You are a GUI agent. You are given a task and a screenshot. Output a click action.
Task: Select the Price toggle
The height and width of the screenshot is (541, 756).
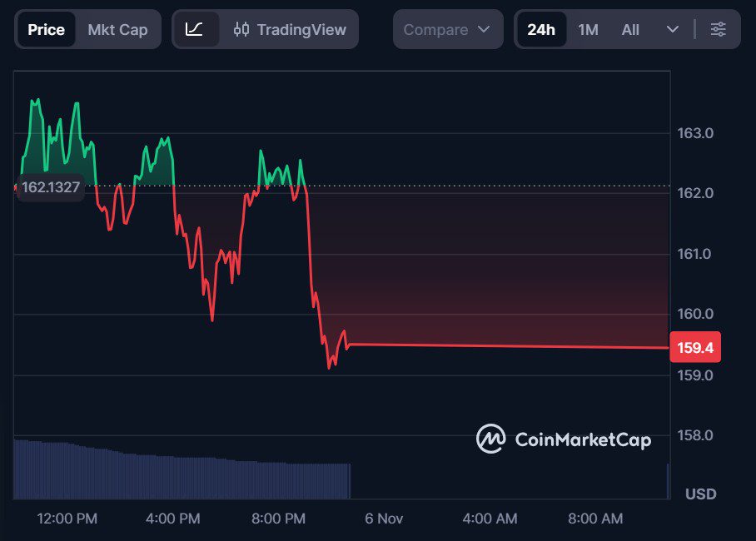pyautogui.click(x=46, y=29)
